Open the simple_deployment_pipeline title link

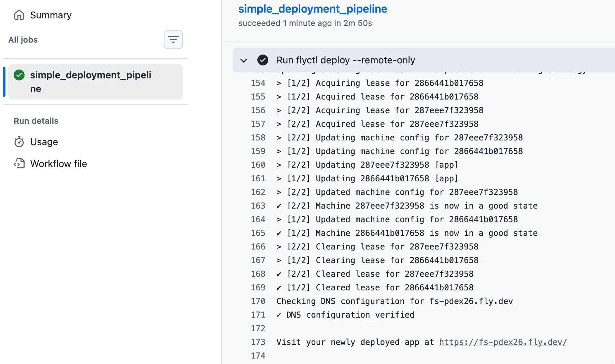coord(313,9)
